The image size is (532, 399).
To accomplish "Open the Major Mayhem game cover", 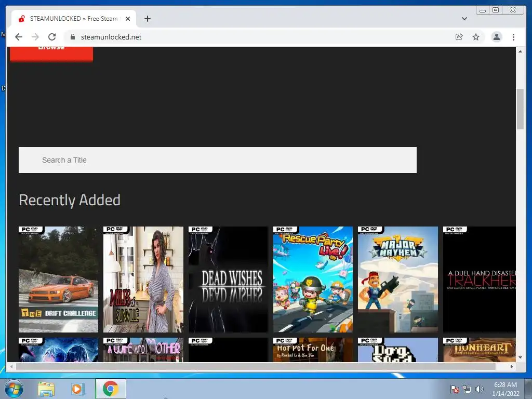I will (397, 280).
